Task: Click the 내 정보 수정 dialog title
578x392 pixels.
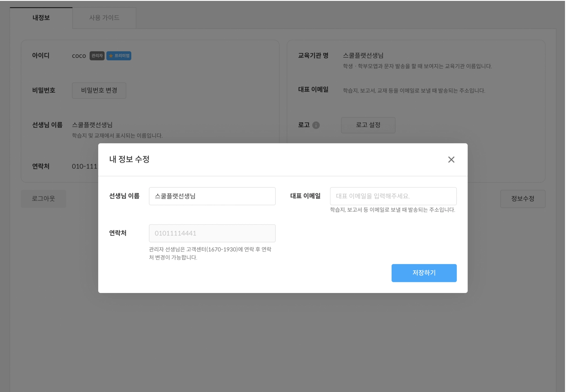Action: 129,159
